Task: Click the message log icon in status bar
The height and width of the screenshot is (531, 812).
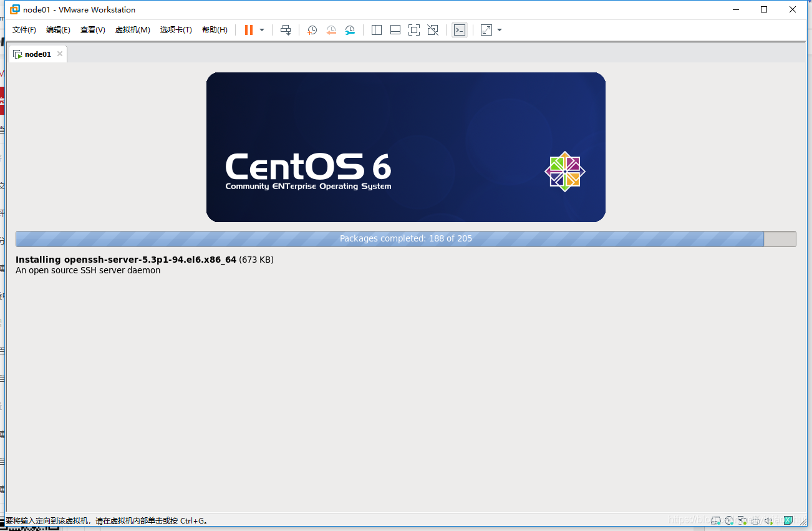Action: coord(788,520)
